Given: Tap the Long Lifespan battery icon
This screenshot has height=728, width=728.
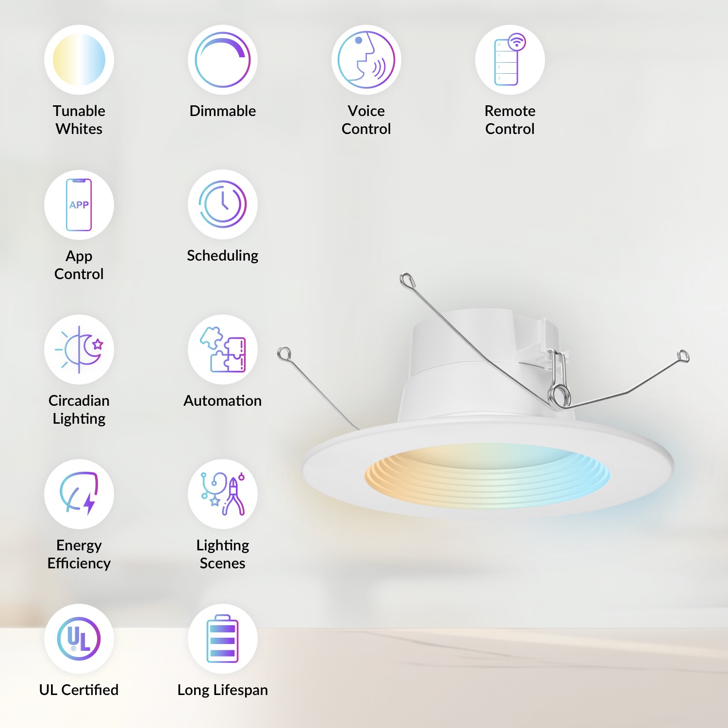Looking at the screenshot, I should [x=223, y=639].
